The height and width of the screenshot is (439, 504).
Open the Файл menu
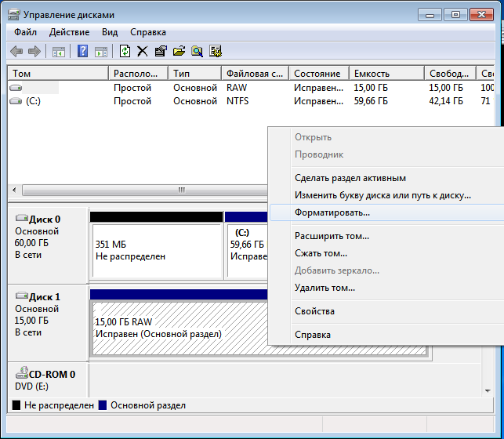click(25, 32)
